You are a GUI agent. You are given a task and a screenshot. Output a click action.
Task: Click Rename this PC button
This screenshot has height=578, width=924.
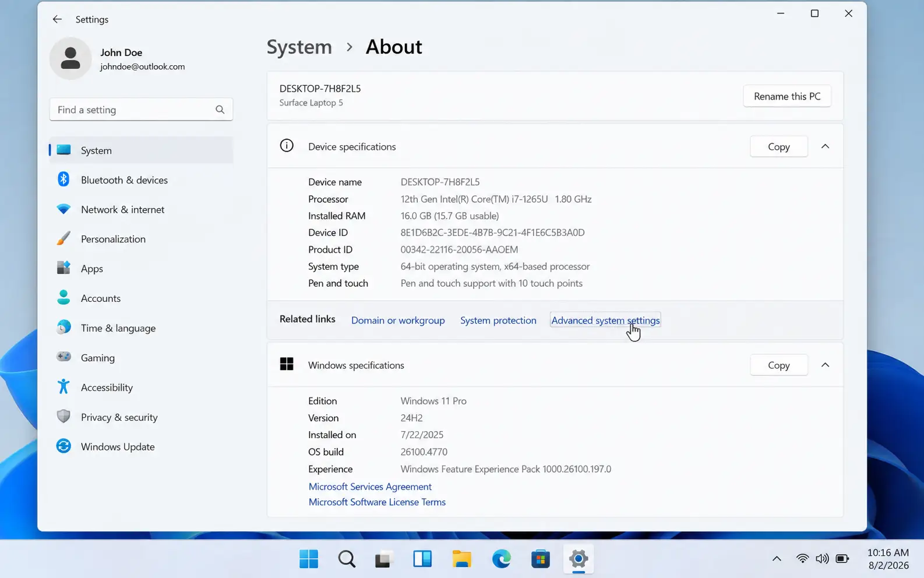click(x=787, y=96)
